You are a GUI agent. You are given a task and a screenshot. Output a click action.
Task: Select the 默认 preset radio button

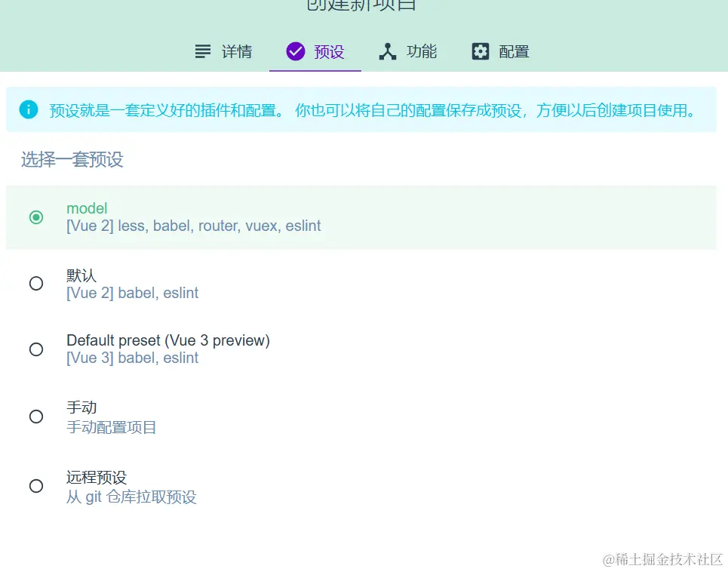(x=36, y=283)
